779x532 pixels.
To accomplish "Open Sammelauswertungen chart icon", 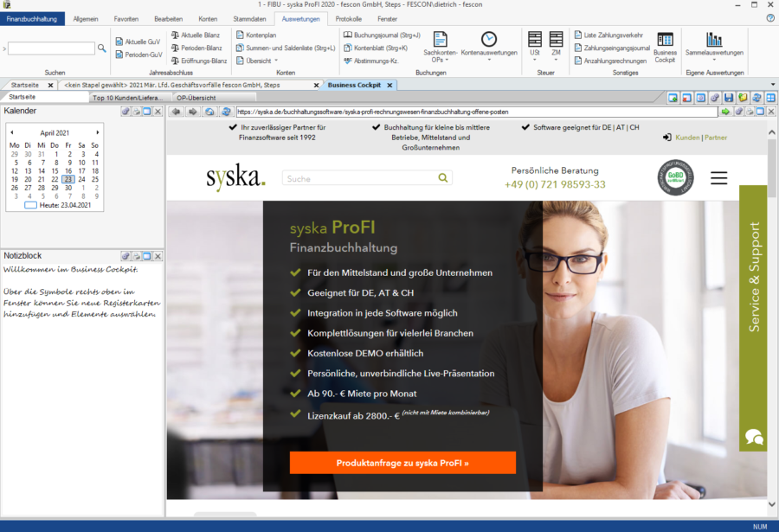I will coord(713,40).
